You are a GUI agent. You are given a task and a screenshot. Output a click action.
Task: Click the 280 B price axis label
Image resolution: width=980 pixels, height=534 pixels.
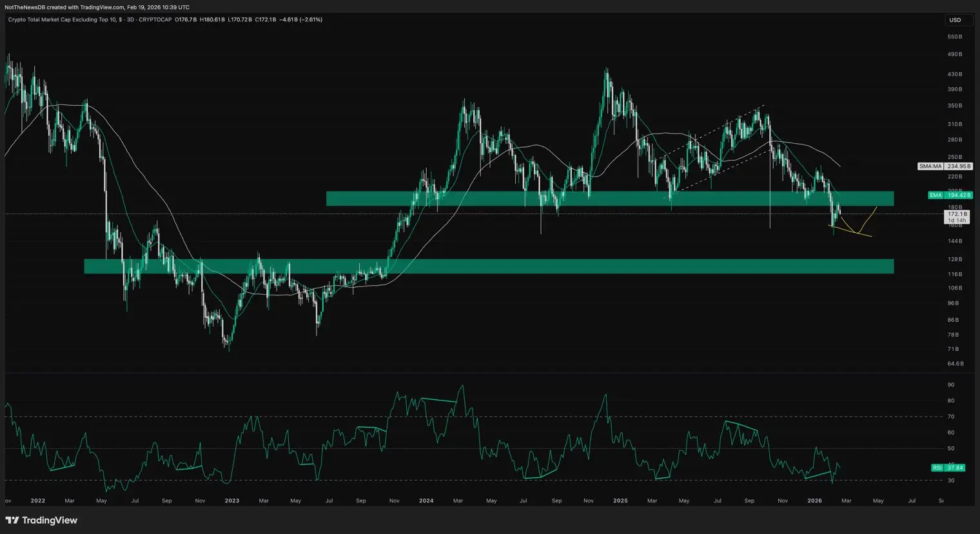pos(955,139)
